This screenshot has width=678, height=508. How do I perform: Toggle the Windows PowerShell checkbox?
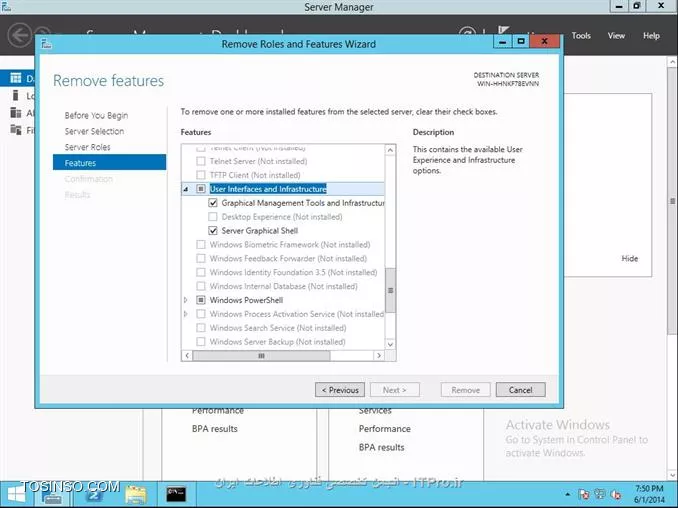point(201,300)
